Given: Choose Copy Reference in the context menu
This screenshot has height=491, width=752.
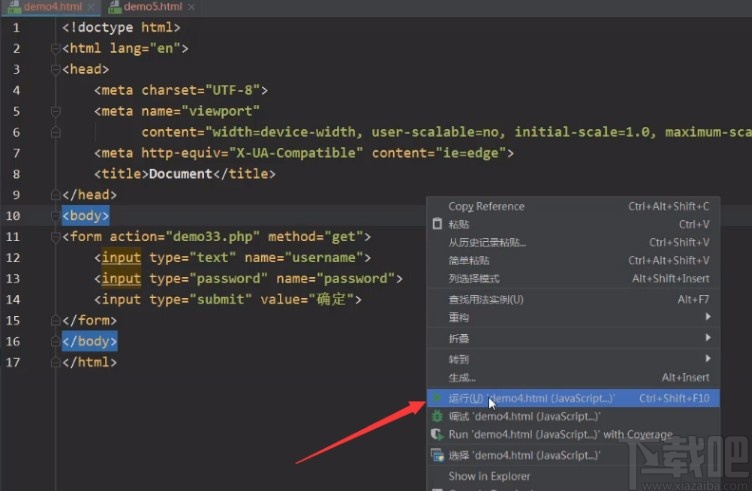Looking at the screenshot, I should click(573, 206).
